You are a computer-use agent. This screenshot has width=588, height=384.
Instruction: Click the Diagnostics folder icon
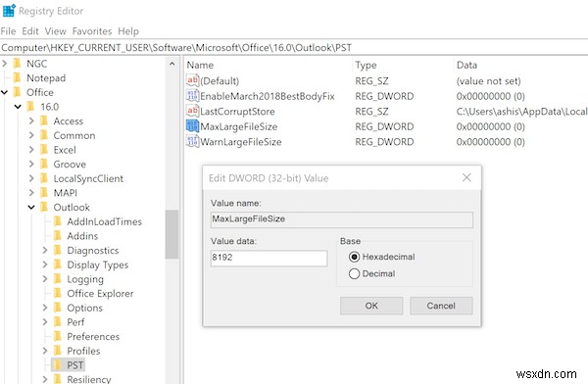click(58, 250)
